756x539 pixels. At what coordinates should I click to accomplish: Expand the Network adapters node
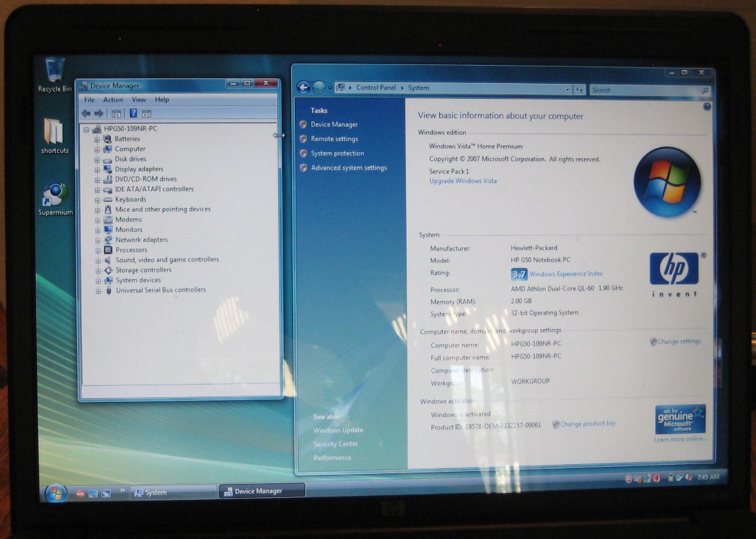click(98, 241)
